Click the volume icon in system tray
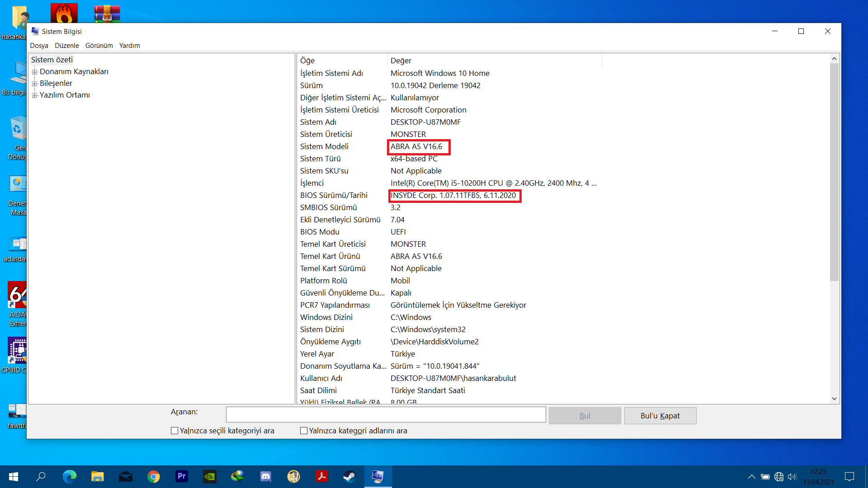Image resolution: width=868 pixels, height=488 pixels. (x=792, y=477)
